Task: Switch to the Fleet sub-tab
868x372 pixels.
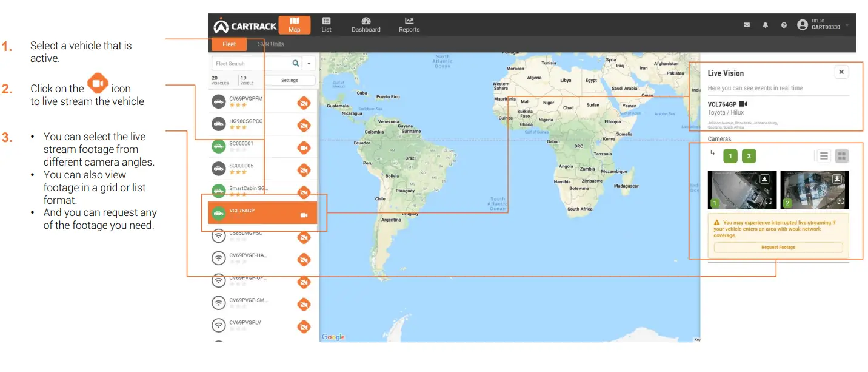Action: click(229, 44)
